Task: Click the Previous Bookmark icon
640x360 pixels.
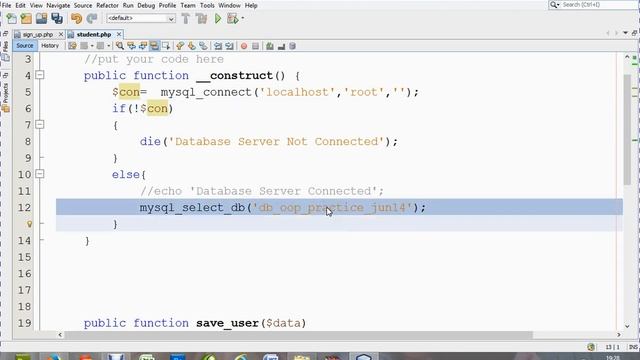Action: click(x=180, y=46)
